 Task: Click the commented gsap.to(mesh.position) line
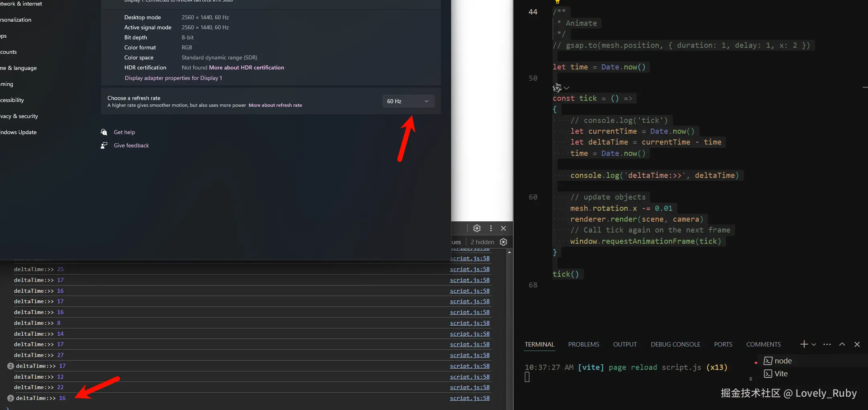(681, 45)
